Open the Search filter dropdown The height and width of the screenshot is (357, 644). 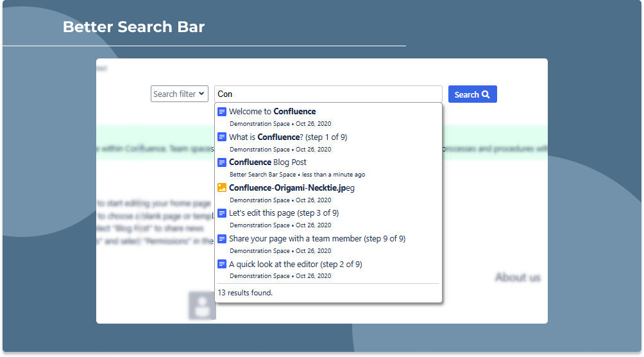point(180,94)
